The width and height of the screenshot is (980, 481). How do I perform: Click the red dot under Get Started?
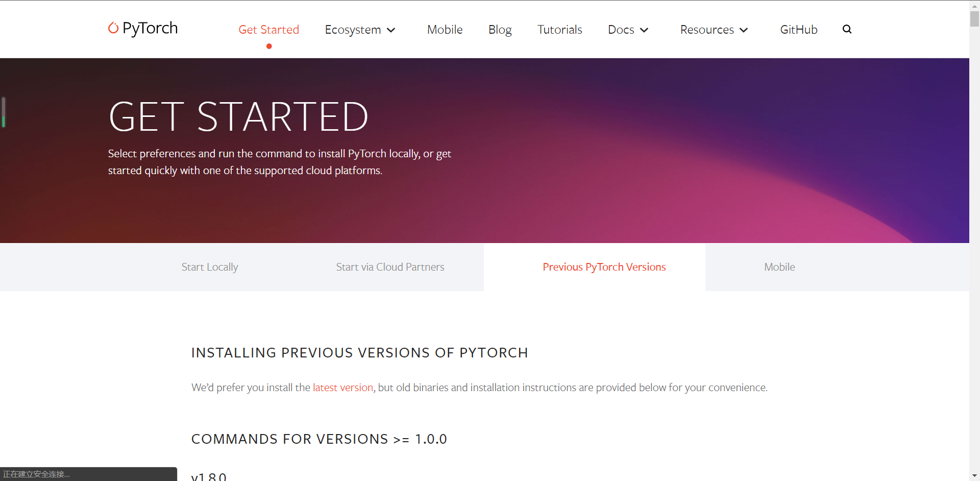[x=269, y=46]
